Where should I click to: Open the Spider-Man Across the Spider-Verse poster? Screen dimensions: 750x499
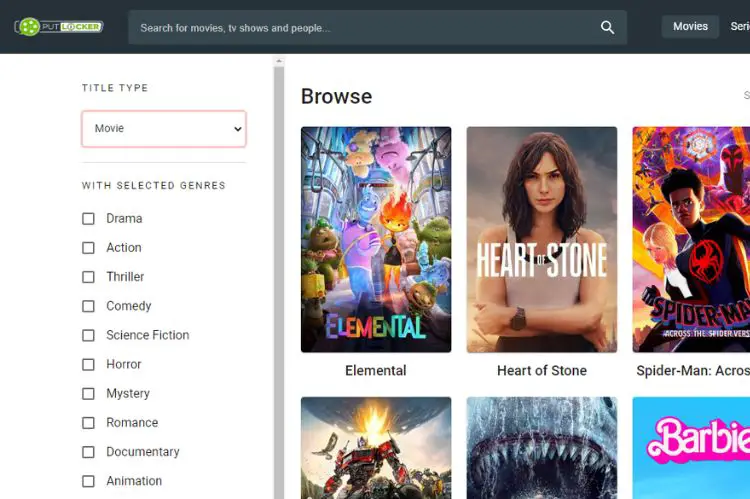[691, 239]
